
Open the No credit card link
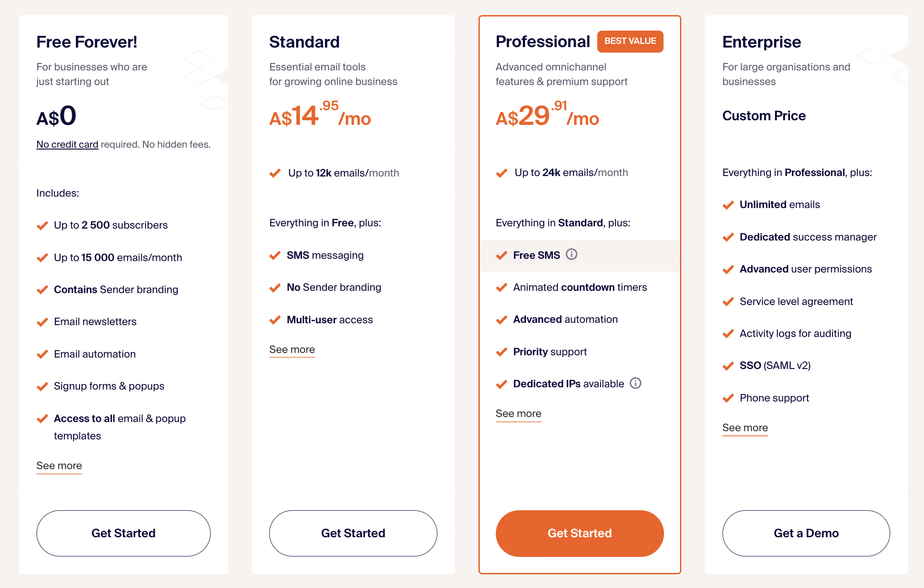pos(67,144)
